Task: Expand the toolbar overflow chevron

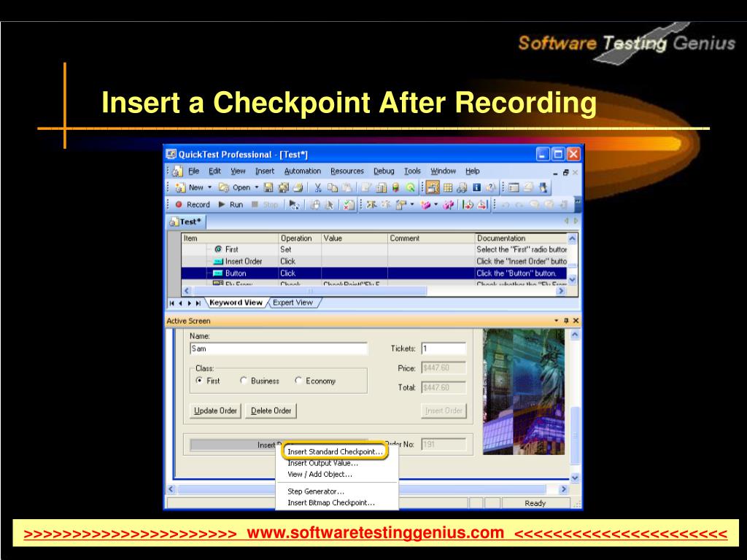Action: click(x=578, y=203)
